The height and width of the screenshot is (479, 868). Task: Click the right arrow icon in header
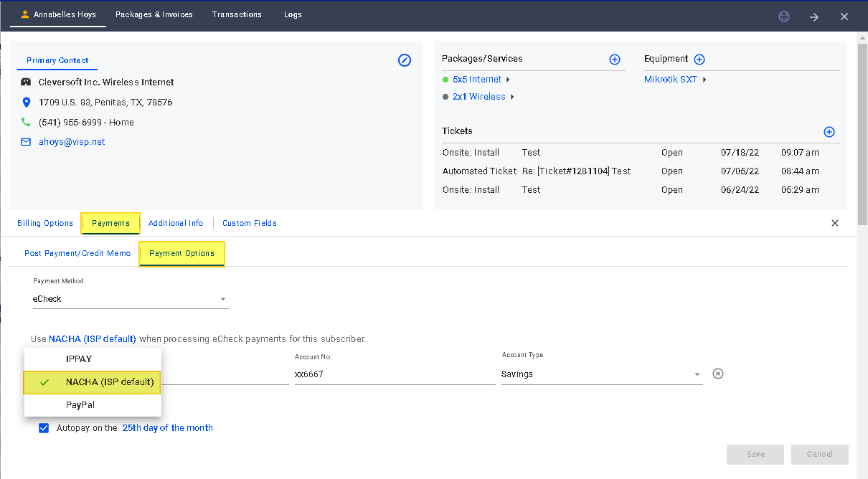(814, 16)
